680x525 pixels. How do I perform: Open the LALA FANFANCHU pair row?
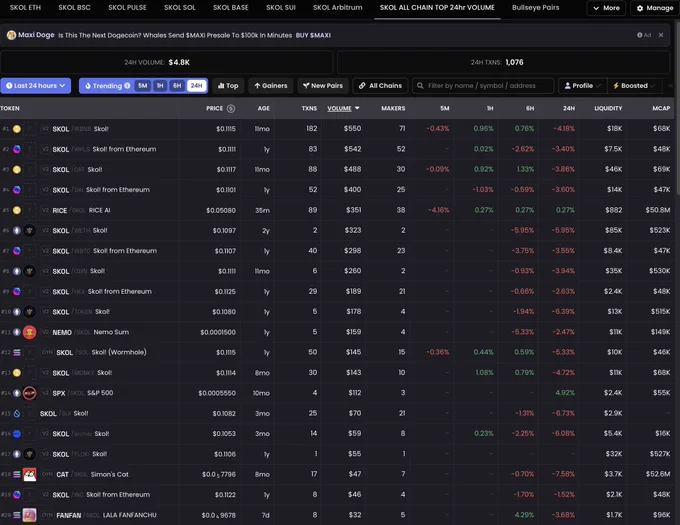337,515
